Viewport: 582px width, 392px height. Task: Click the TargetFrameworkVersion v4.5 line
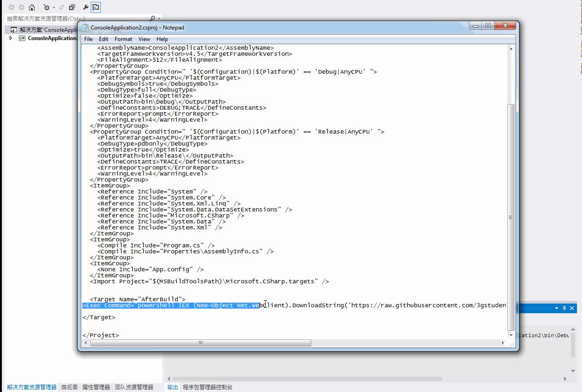tap(195, 53)
